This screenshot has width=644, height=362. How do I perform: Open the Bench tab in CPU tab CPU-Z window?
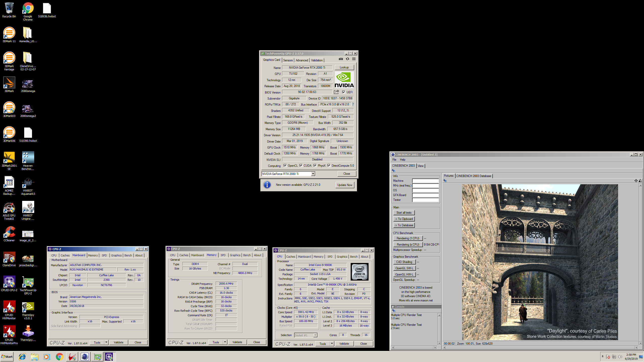(354, 257)
